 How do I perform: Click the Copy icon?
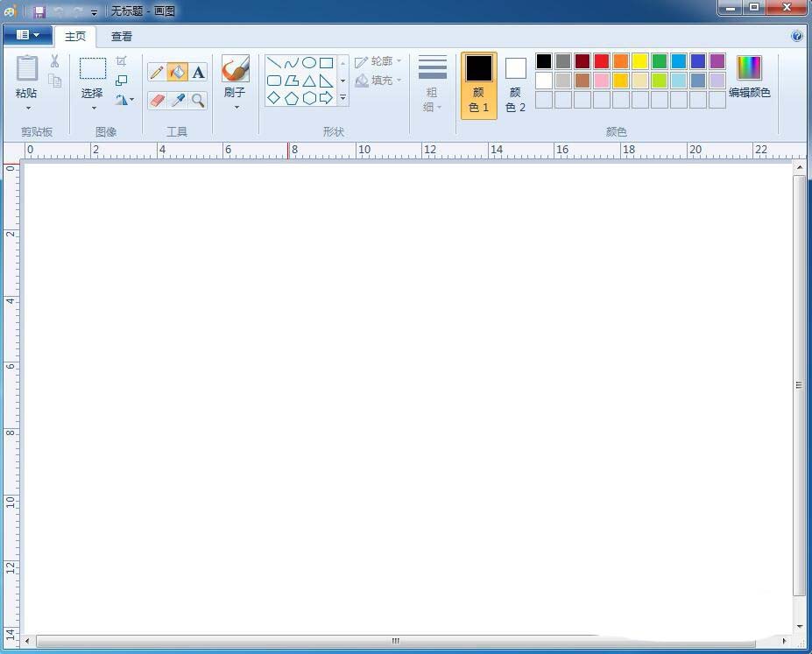tap(54, 81)
